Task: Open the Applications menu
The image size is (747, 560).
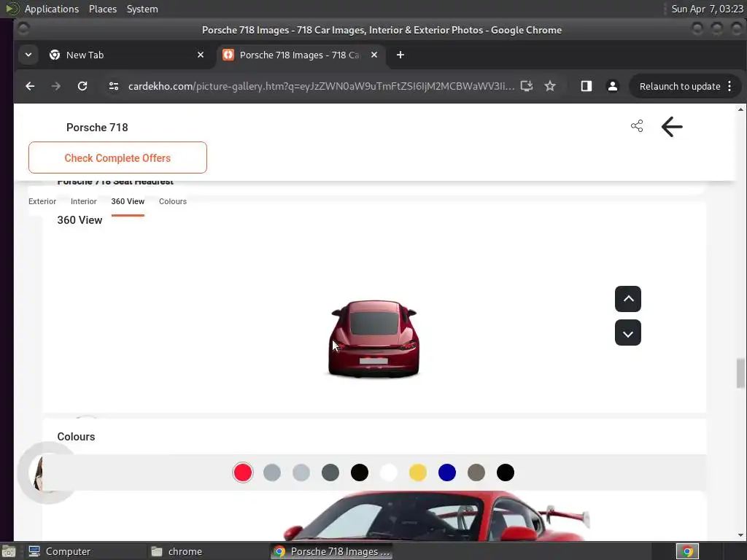Action: point(52,9)
